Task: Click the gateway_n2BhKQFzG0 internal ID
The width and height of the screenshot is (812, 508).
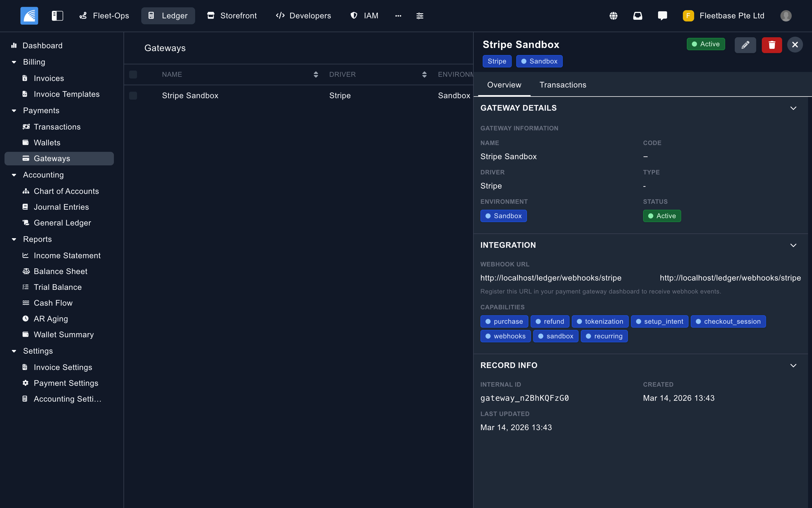Action: pos(524,398)
